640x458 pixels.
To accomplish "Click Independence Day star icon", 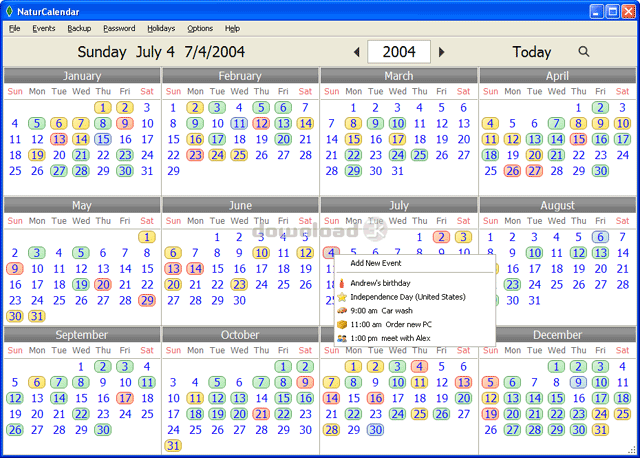I will (342, 297).
